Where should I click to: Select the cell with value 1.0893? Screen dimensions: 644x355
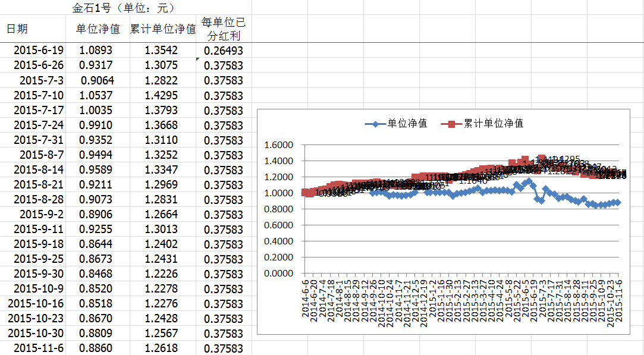[x=97, y=51]
